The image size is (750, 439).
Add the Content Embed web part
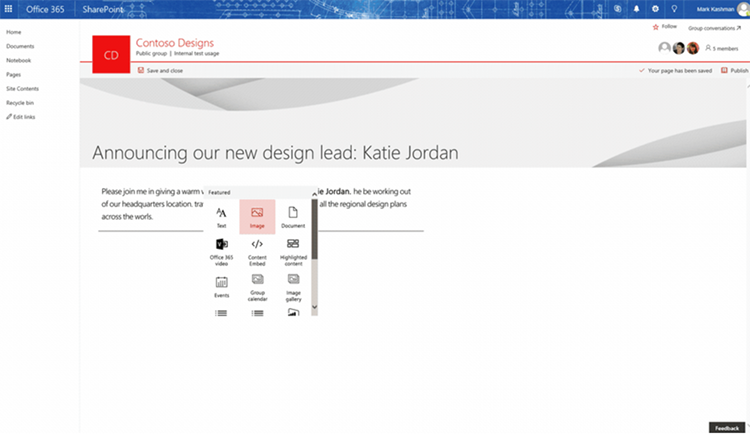(x=257, y=252)
